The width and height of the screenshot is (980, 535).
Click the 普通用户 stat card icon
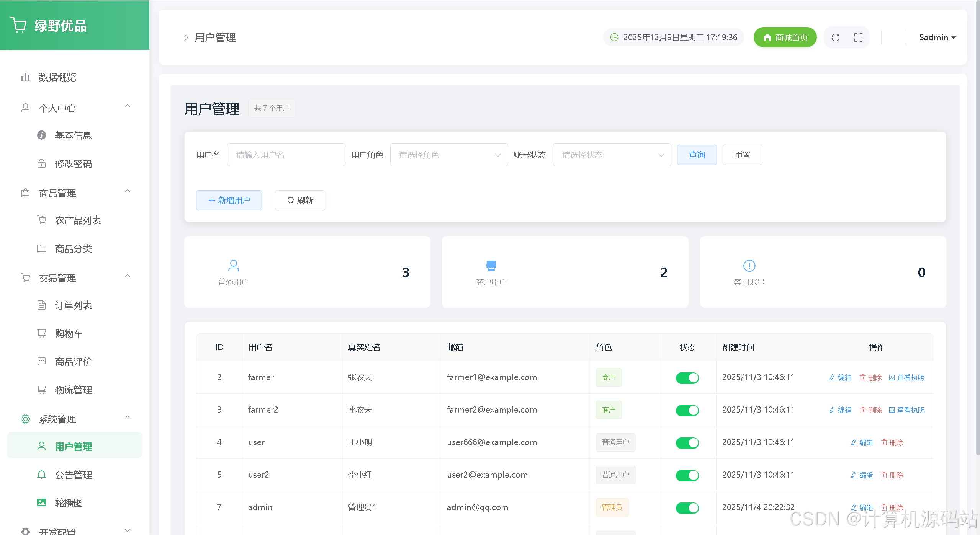[233, 265]
